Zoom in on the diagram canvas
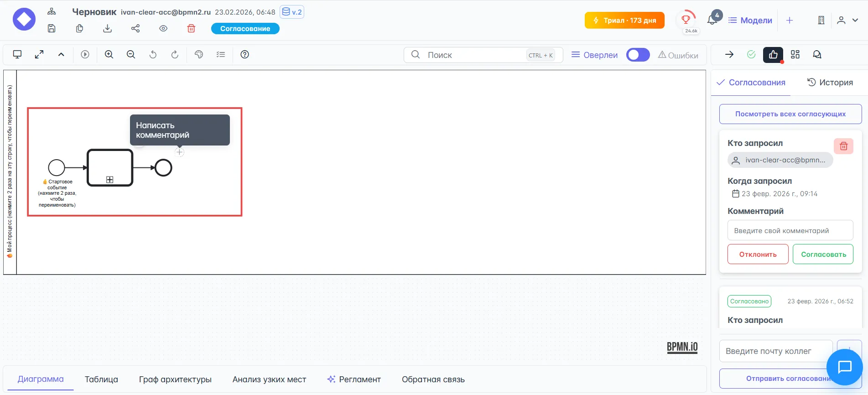868x395 pixels. 109,55
